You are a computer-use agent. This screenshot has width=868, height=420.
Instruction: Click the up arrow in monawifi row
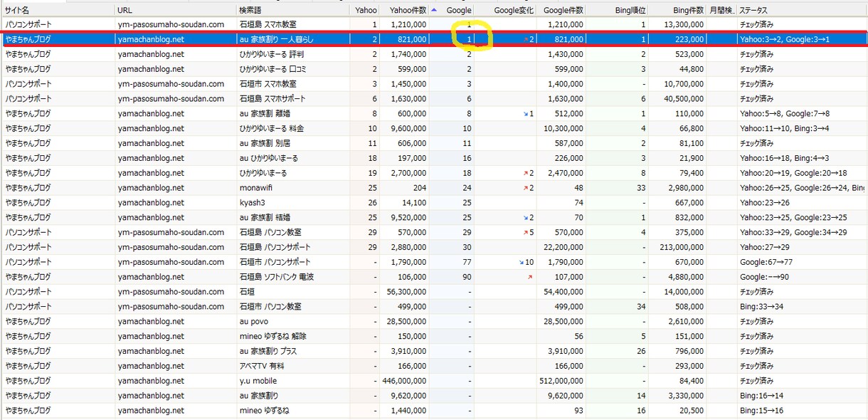click(526, 188)
